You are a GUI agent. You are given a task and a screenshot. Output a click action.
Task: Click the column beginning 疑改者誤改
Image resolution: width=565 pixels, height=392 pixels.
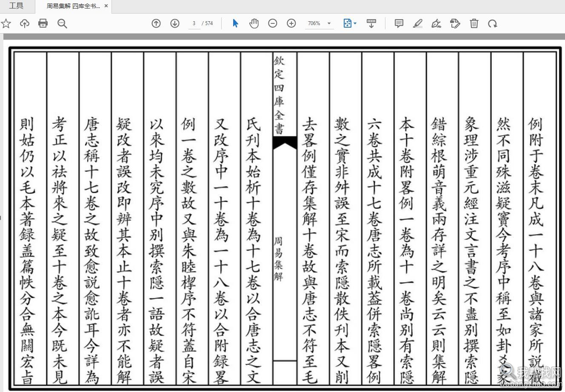(125, 250)
